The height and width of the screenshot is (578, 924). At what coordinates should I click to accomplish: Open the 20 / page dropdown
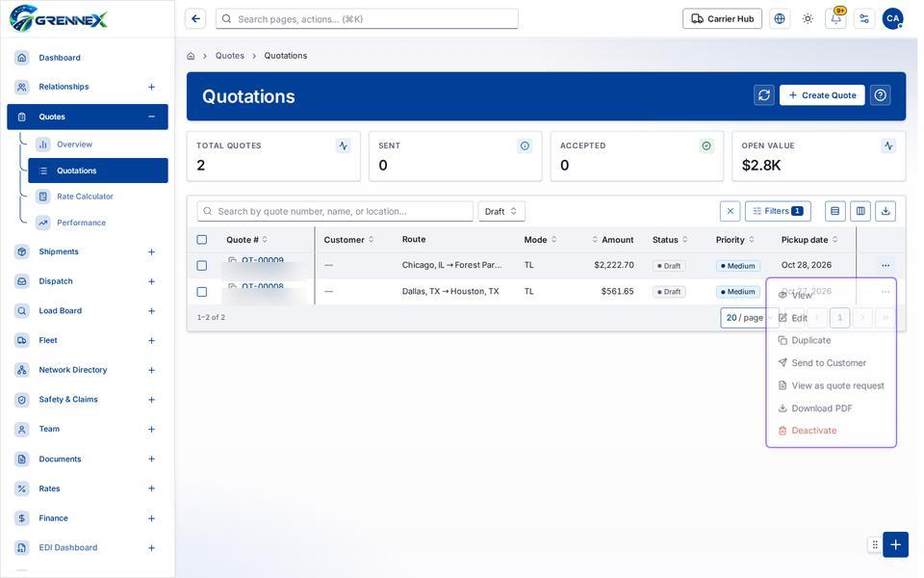[x=749, y=317]
